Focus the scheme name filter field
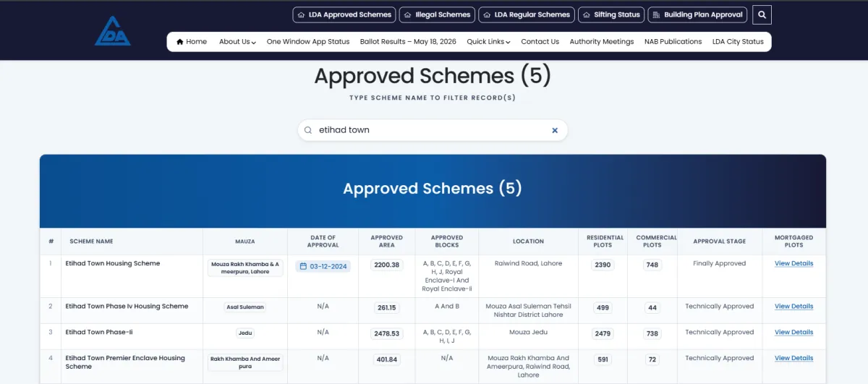 (433, 130)
